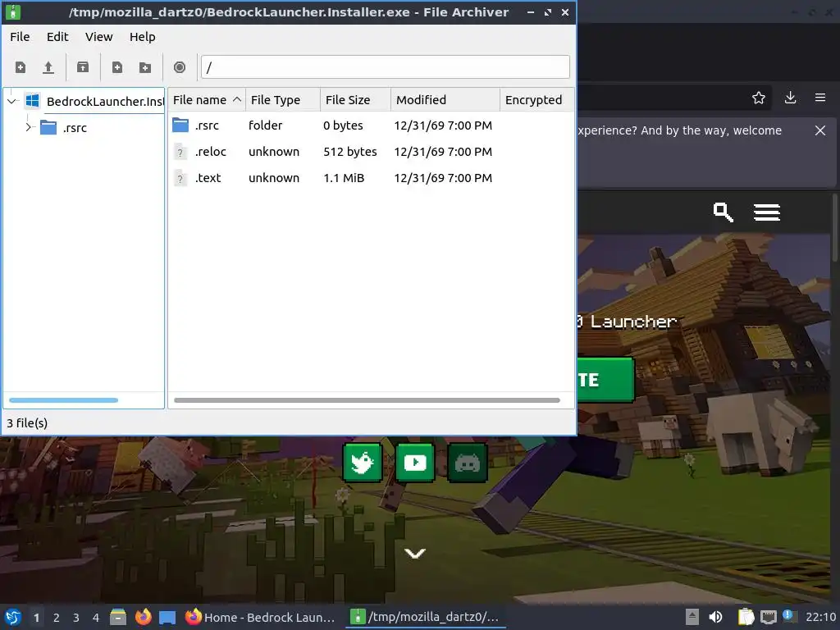Launch Firefox from taskbar quick-launch icon
840x630 pixels.
click(143, 617)
